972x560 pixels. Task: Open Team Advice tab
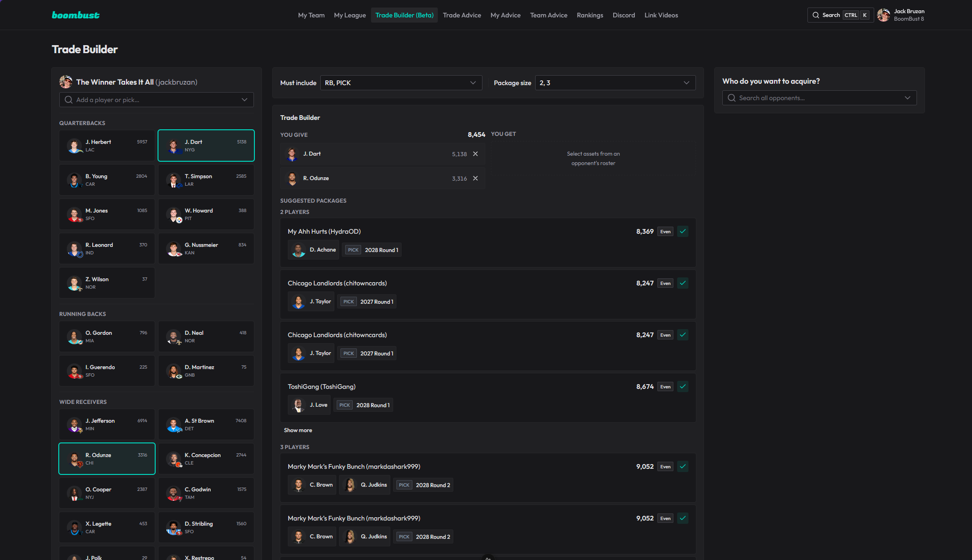click(549, 15)
